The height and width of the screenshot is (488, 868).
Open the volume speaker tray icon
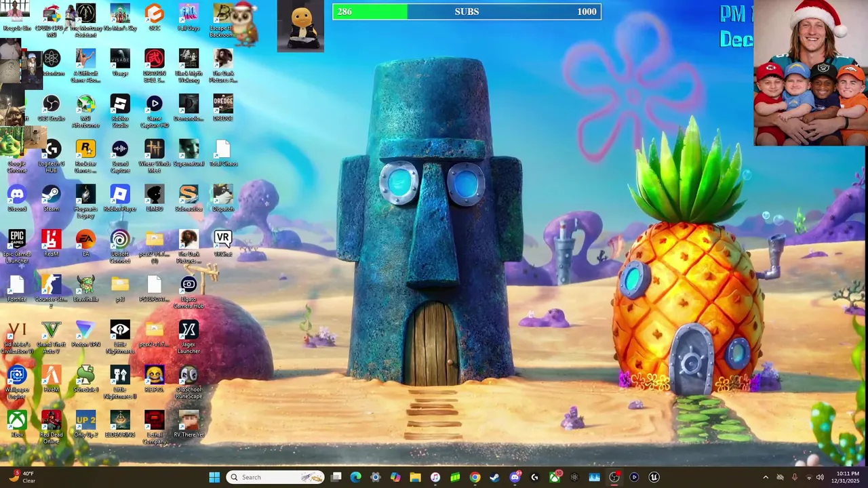pos(820,477)
